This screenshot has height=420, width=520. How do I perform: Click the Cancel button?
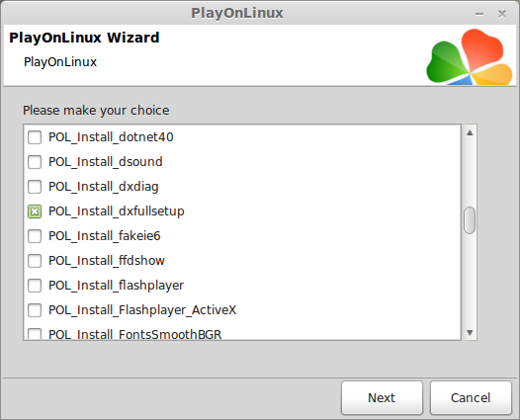[x=471, y=398]
